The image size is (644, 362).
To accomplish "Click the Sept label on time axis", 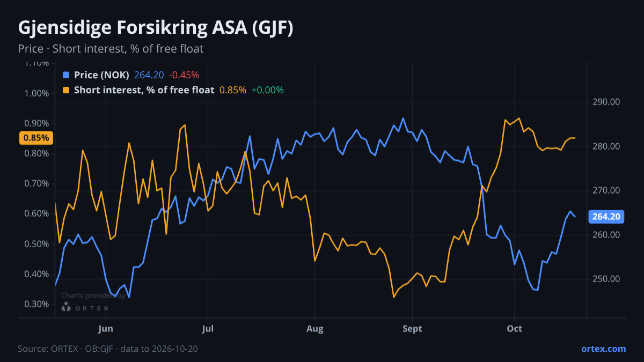I will pos(412,328).
